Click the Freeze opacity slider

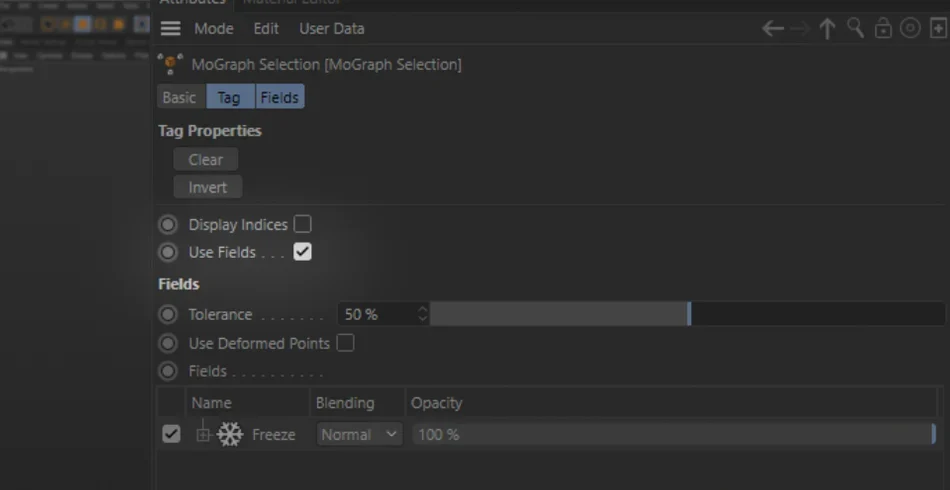674,434
